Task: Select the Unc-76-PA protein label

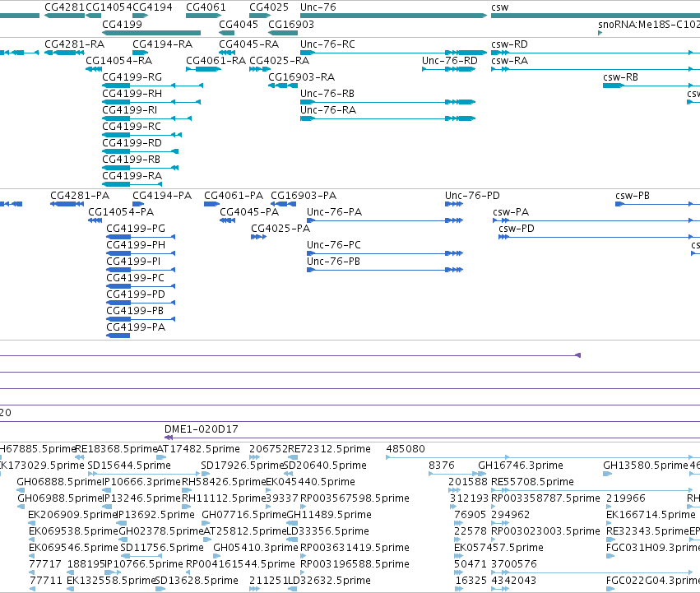Action: (x=335, y=211)
